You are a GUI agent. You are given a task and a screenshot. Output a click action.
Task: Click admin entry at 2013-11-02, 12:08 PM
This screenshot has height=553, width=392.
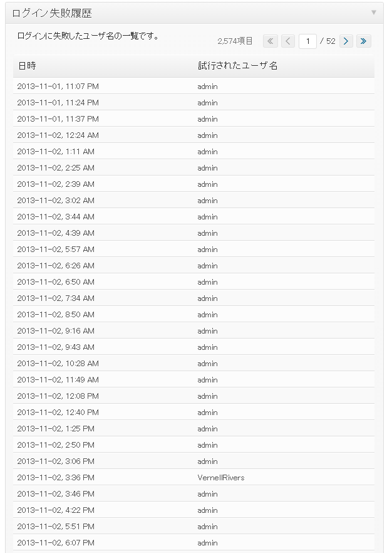click(x=207, y=396)
